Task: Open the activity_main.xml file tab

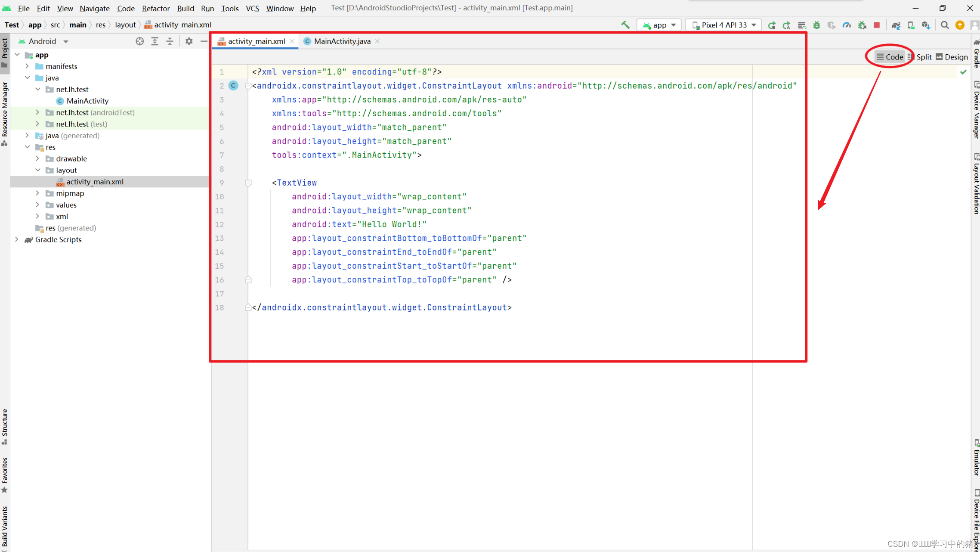Action: click(256, 41)
